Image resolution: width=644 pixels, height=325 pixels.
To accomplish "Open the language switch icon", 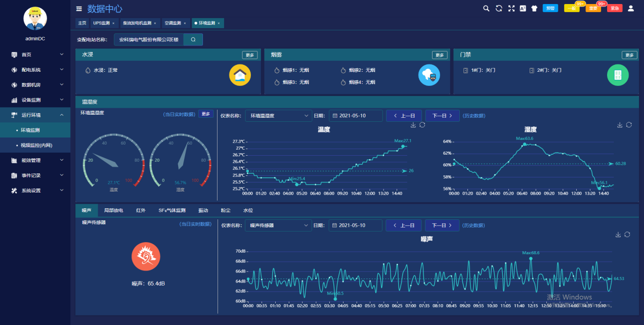I will click(523, 8).
